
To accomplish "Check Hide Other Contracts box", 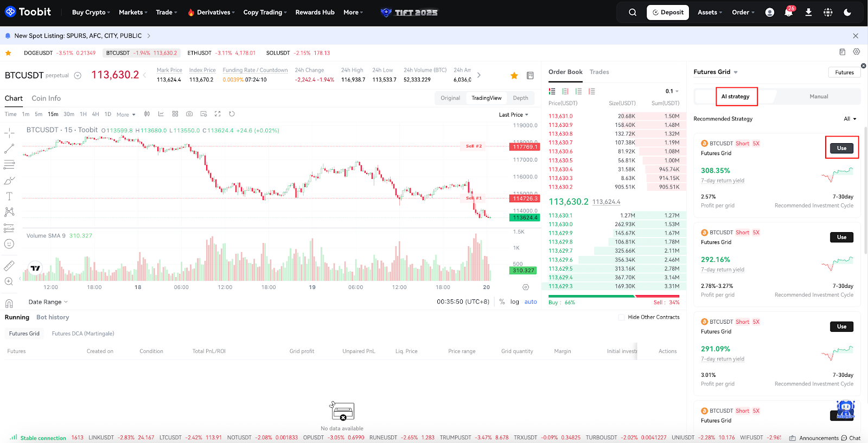I will pyautogui.click(x=622, y=317).
